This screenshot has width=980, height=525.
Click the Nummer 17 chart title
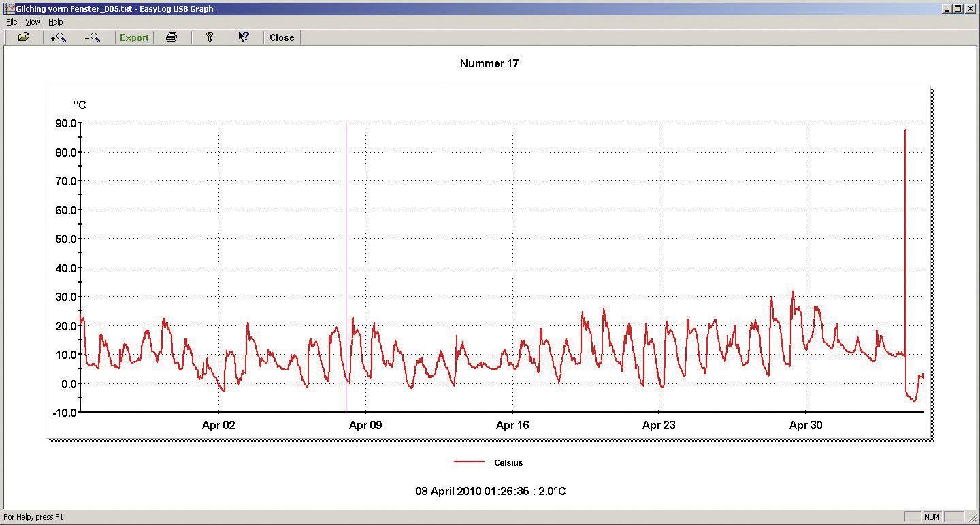489,63
